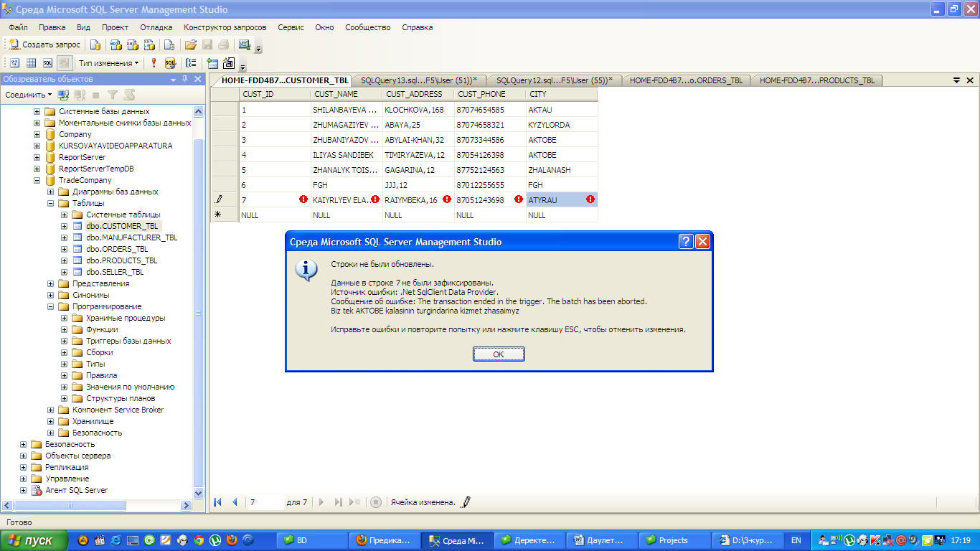Click the Database Engine query icon
Screen dimensions: 980x551
tap(95, 44)
